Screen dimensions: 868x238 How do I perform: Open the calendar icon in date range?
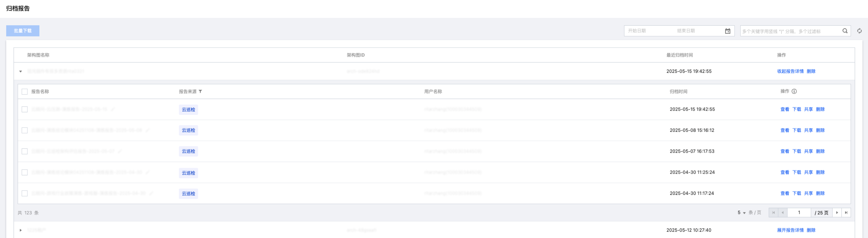[x=728, y=31]
